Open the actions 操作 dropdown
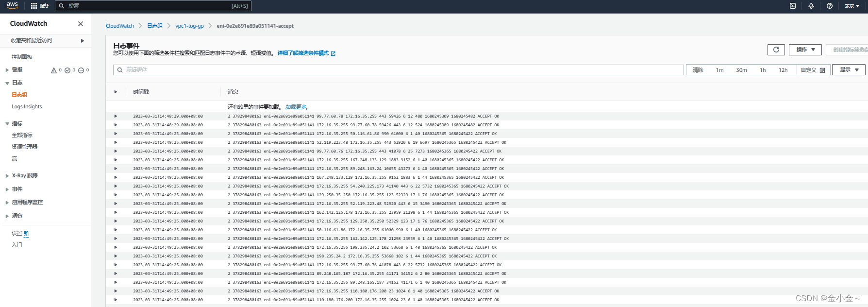Image resolution: width=868 pixels, height=307 pixels. pyautogui.click(x=805, y=50)
